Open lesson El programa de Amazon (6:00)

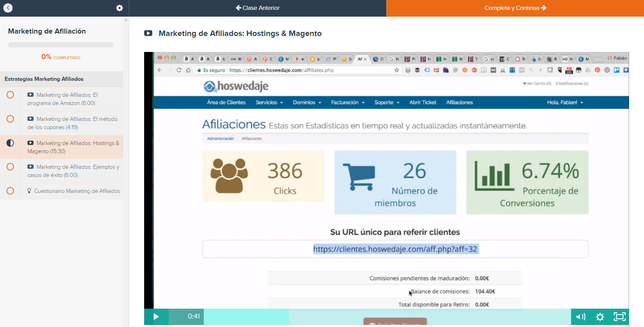coord(72,99)
